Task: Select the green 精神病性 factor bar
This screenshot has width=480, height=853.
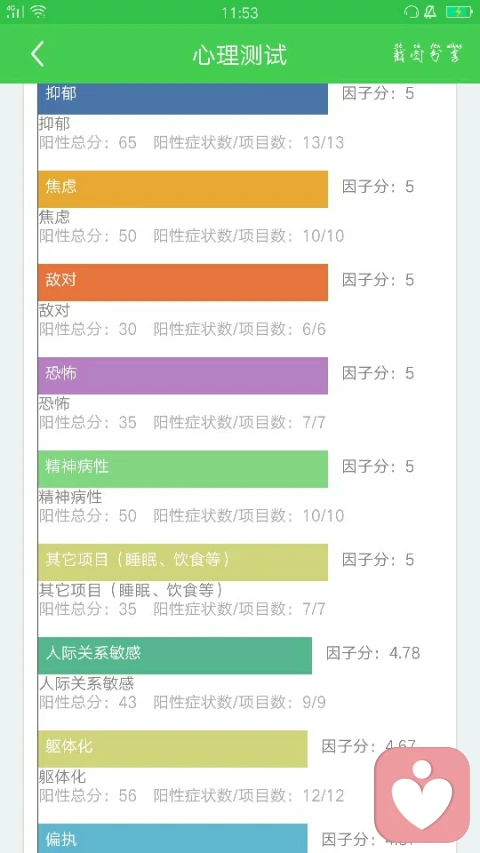Action: [183, 469]
